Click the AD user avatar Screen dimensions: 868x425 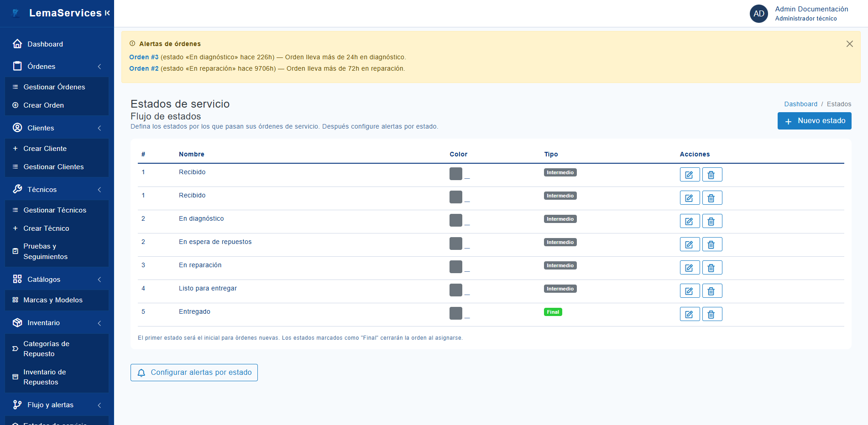[758, 14]
